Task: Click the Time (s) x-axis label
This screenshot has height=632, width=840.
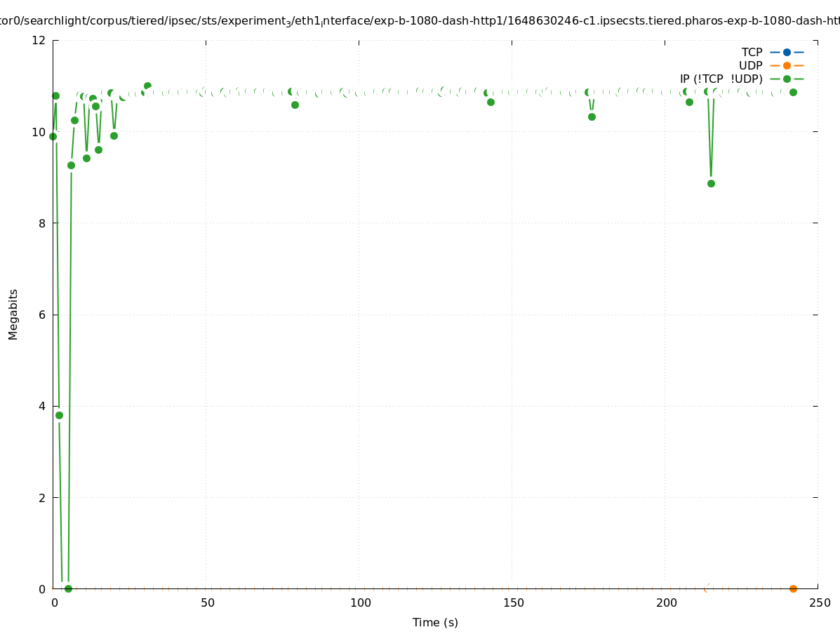Action: 435,622
